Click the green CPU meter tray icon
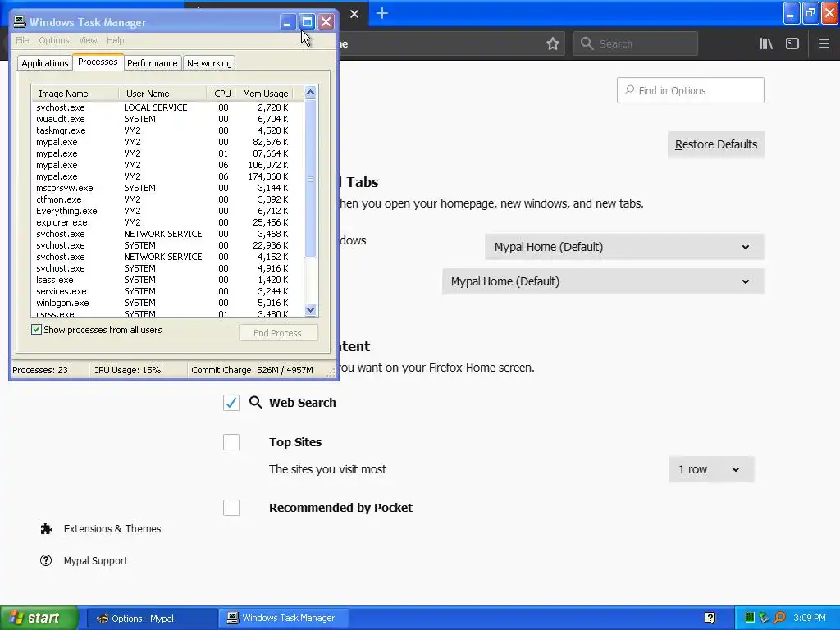This screenshot has width=840, height=630. pos(750,619)
